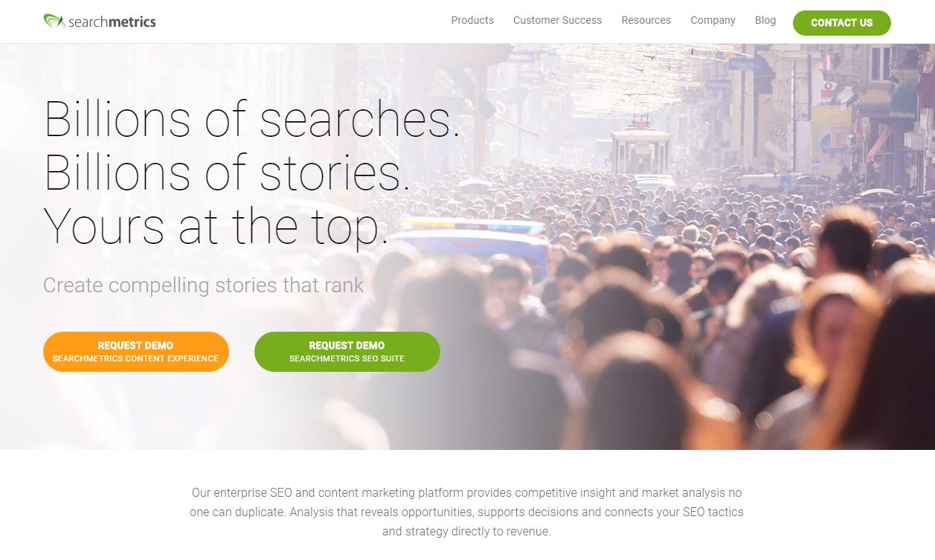Open the Products menu
Image resolution: width=935 pixels, height=560 pixels.
[x=472, y=20]
